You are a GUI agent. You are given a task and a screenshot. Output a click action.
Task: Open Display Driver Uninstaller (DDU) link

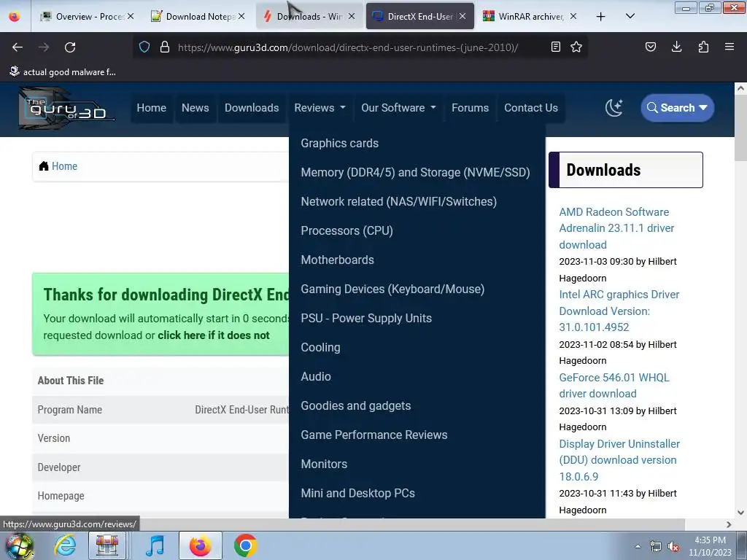(619, 460)
